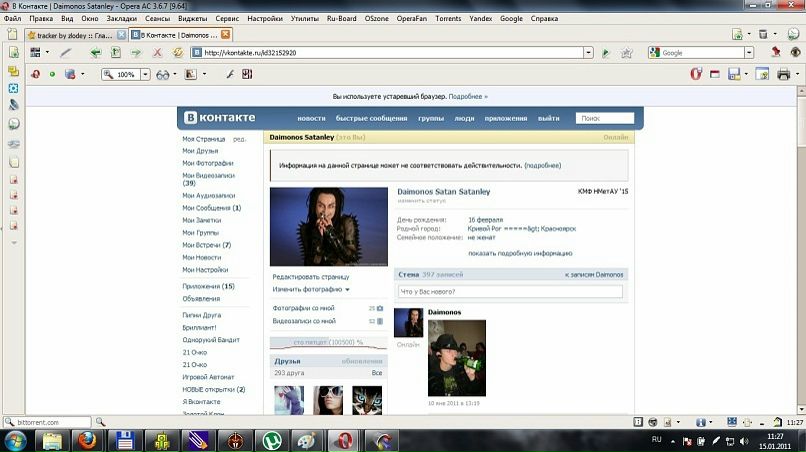Toggle author mode with glasses icon
Screen dimensions: 806x452
coord(164,74)
